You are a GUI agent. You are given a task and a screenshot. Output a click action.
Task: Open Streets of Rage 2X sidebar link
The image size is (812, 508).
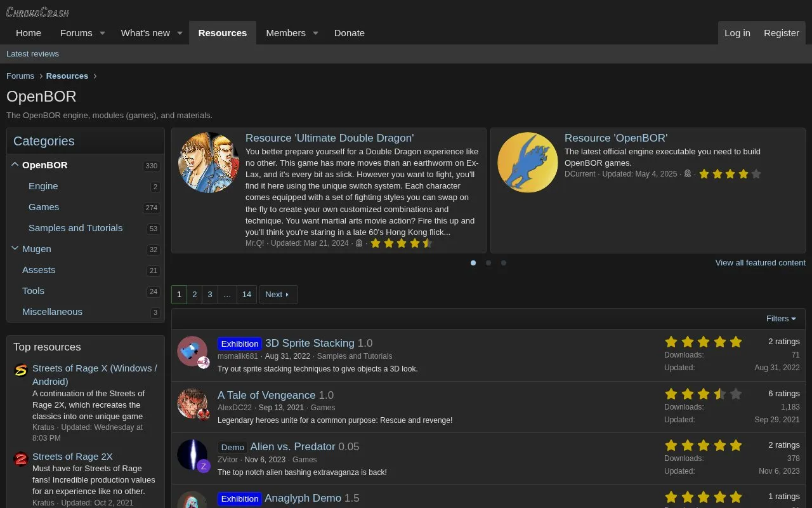(x=72, y=457)
